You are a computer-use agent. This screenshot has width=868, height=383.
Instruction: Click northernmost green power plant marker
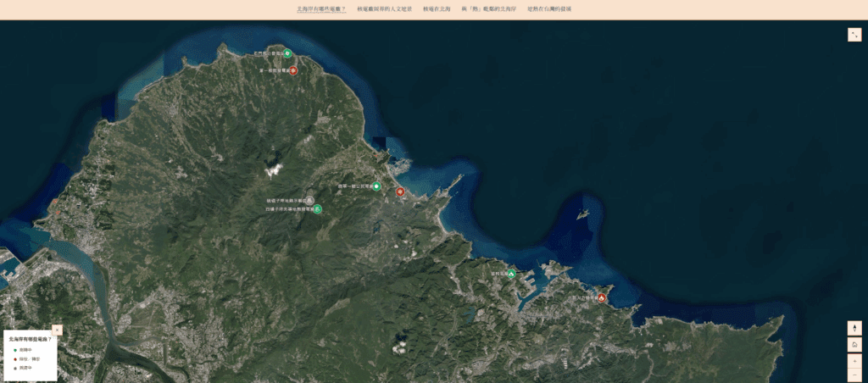click(287, 53)
